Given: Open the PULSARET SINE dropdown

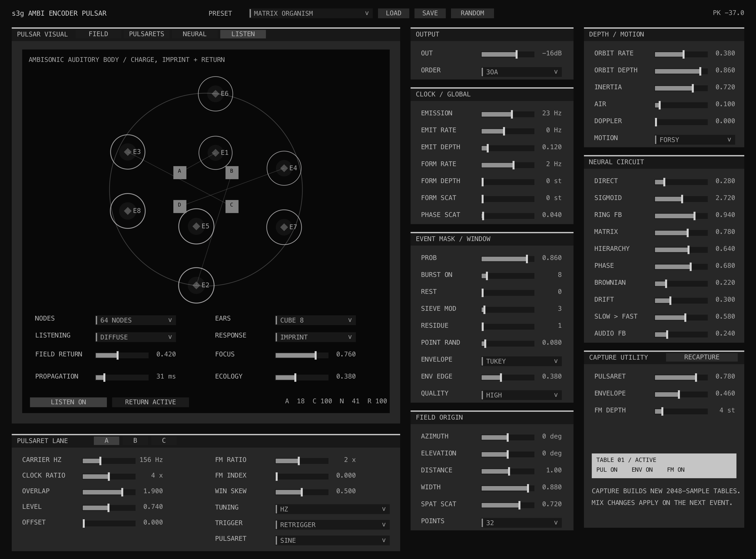Looking at the screenshot, I should coord(333,540).
